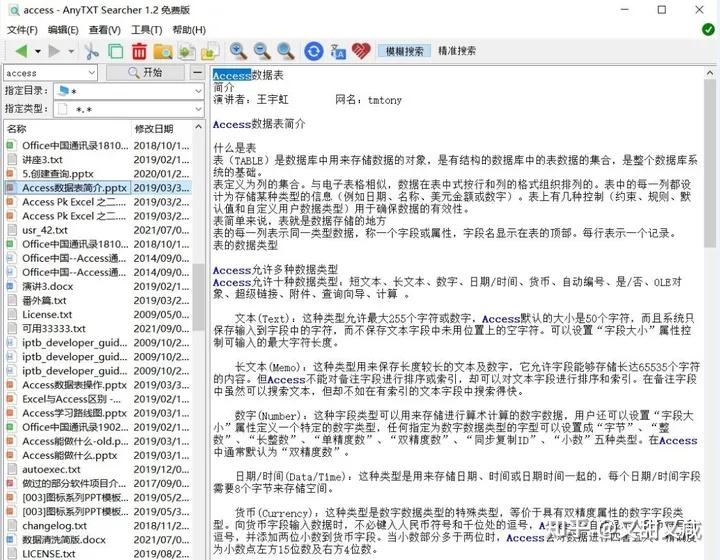Viewport: 720px width, 560px height.
Task: Open the 帮助(H) menu
Action: 189,30
